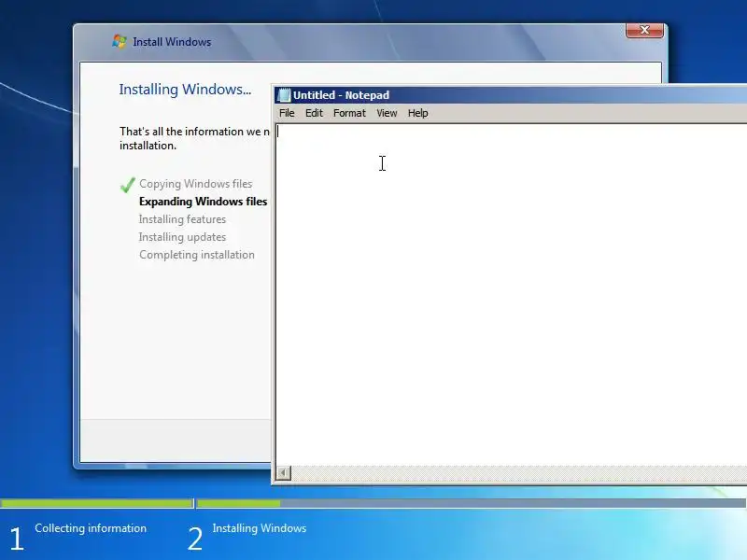Click the "Installing Windows..." heading
This screenshot has width=747, height=560.
click(185, 90)
